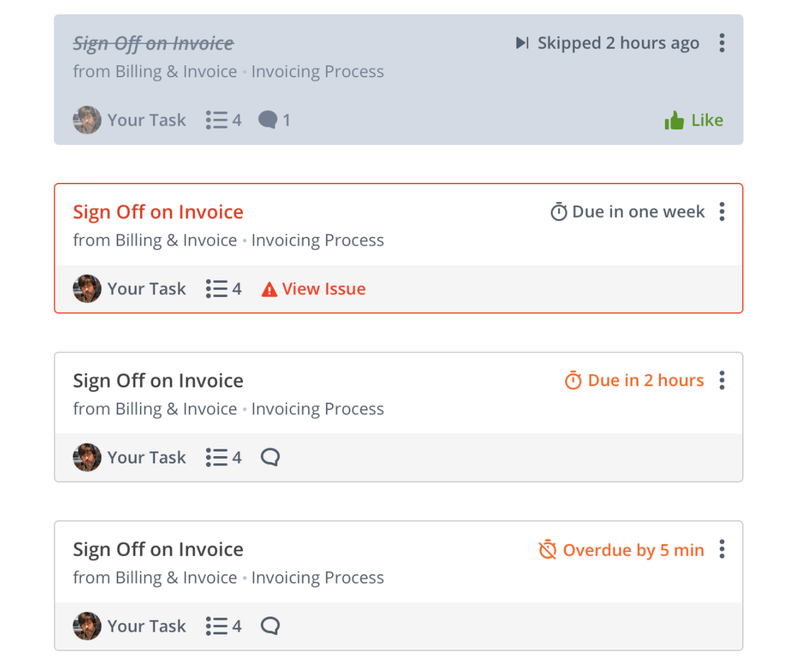Open the three-dot menu on the Due in one week card
787x672 pixels.
722,211
